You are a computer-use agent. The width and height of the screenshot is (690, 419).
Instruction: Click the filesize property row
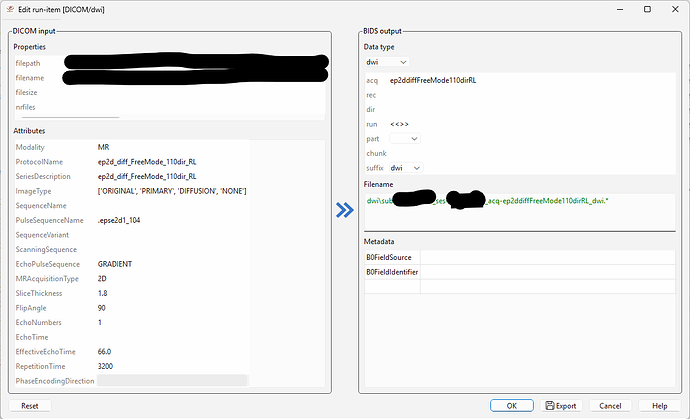[170, 92]
